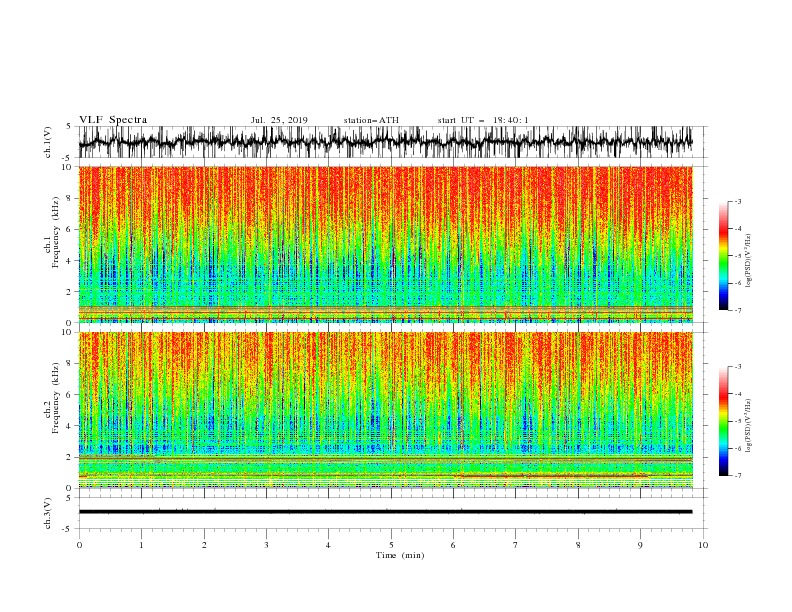Viewport: 792px width, 612px height.
Task: Click the "5" volt tick of ch.3(V) axis
Action: (69, 498)
